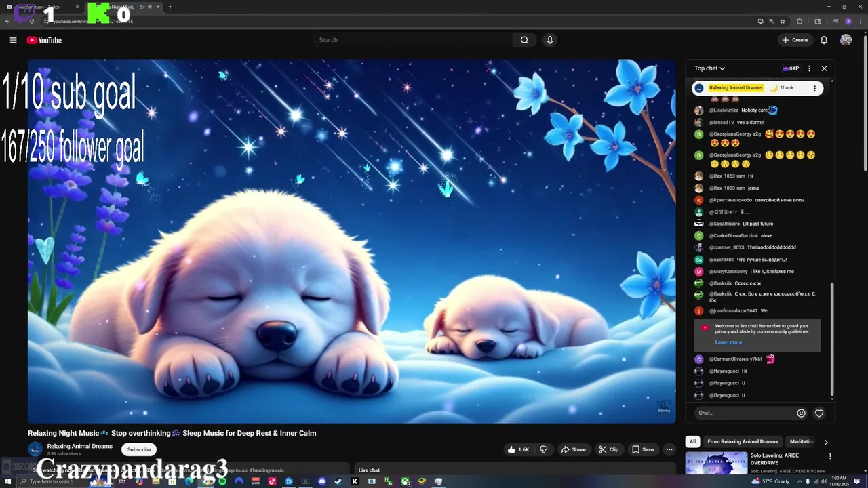Viewport: 868px width, 488px height.
Task: Select From Relaxing Animal Dreams chip
Action: point(743,441)
